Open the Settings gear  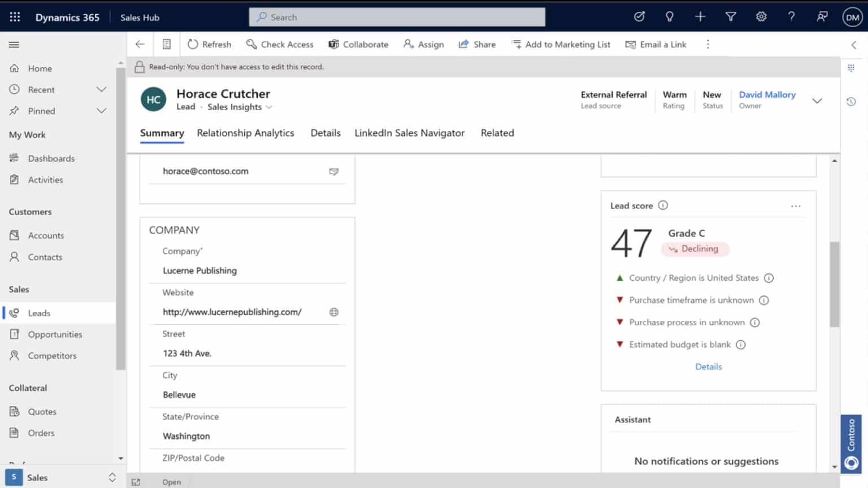coord(761,17)
